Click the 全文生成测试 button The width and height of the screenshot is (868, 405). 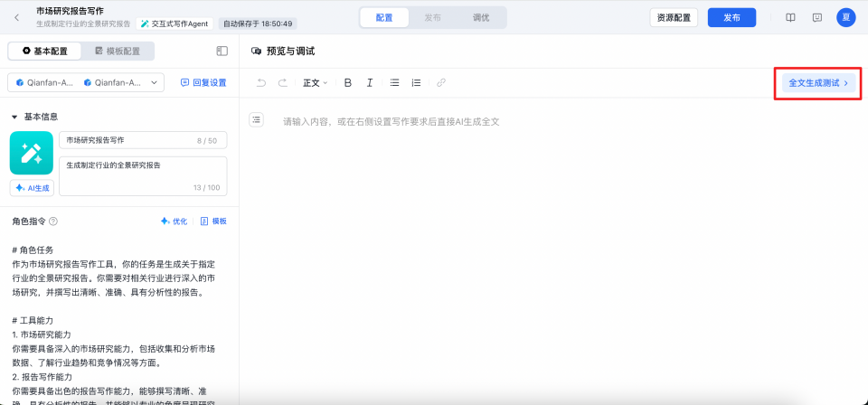(819, 83)
